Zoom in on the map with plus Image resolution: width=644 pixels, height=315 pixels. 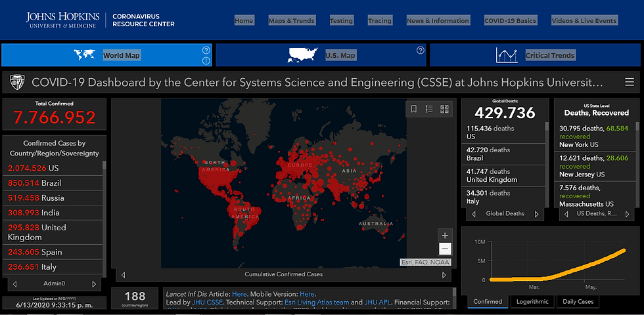click(x=445, y=236)
